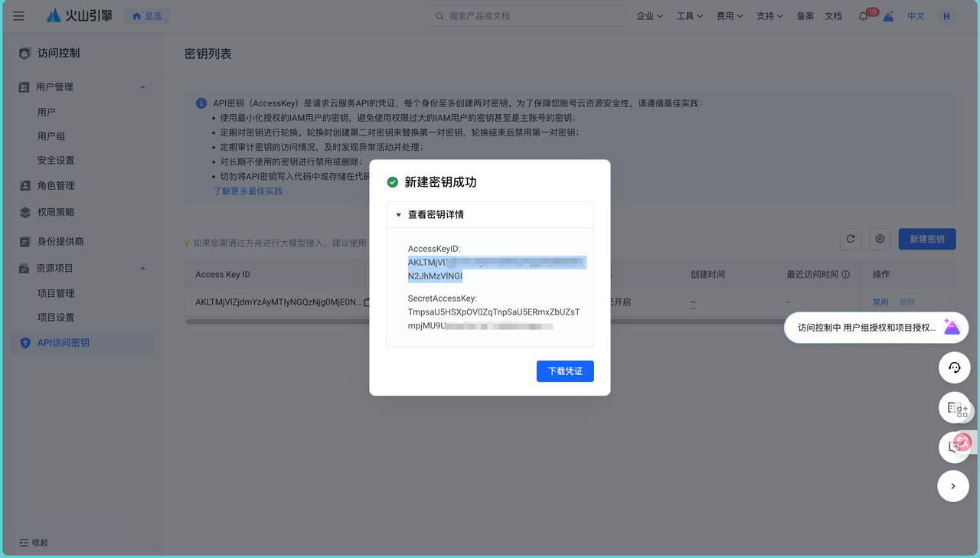Click the product search input field

point(525,15)
